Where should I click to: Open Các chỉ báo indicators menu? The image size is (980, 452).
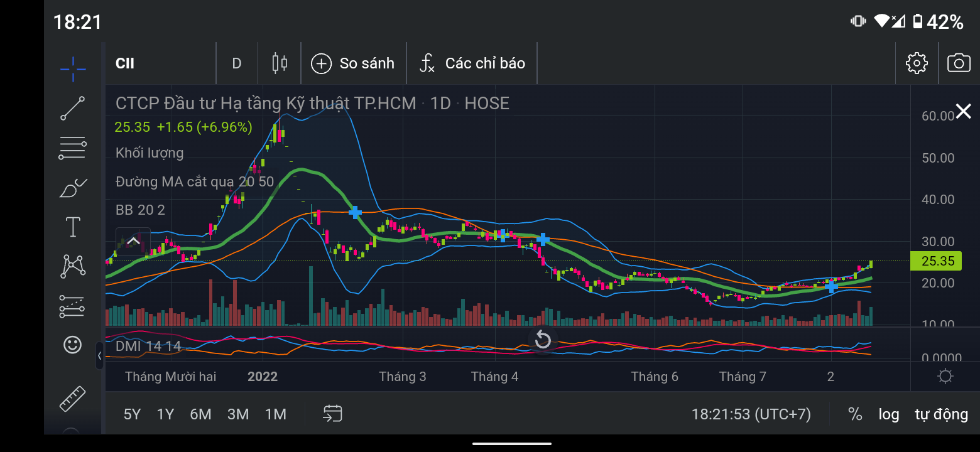[472, 63]
